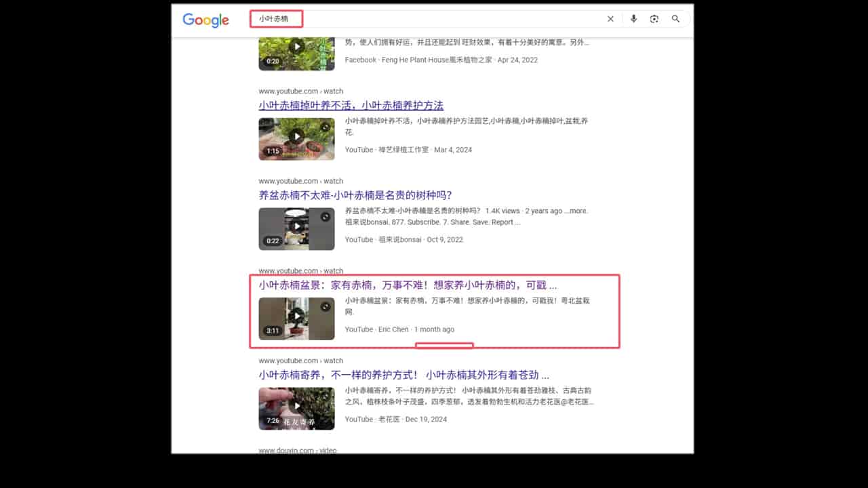868x488 pixels.
Task: Open the 小叶赤楠盆景：家有赤楠 result title
Action: coord(408,285)
